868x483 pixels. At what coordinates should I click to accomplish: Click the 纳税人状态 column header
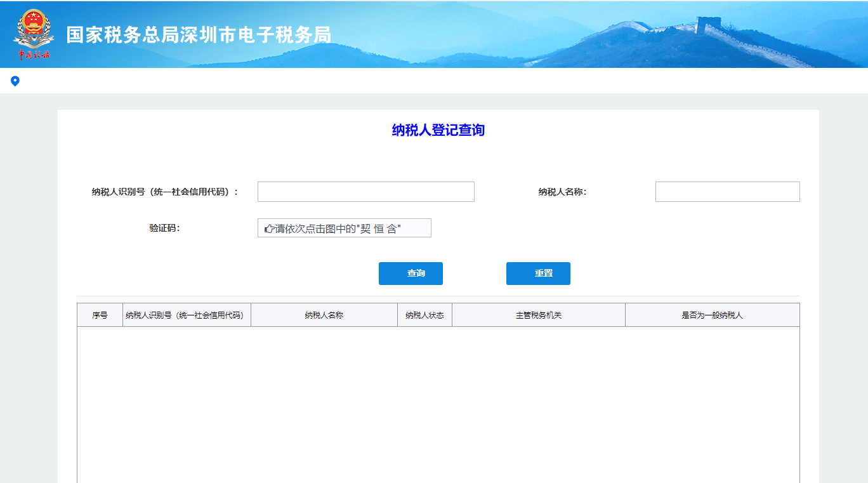click(424, 314)
